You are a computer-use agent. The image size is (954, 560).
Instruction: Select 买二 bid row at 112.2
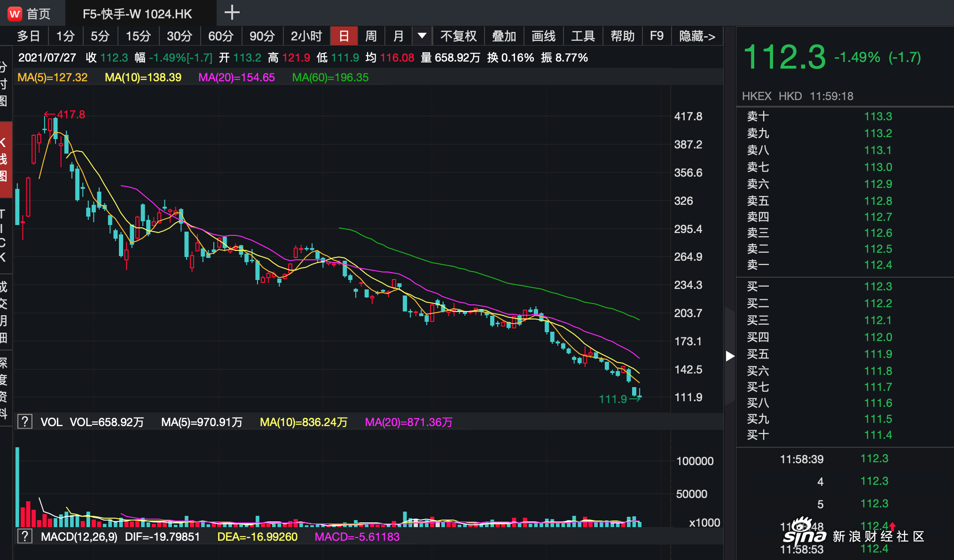[x=845, y=303]
